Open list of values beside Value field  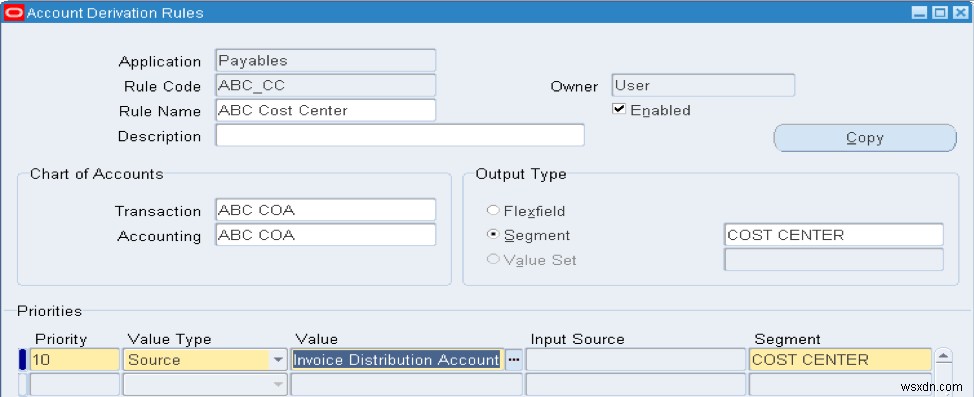click(514, 360)
